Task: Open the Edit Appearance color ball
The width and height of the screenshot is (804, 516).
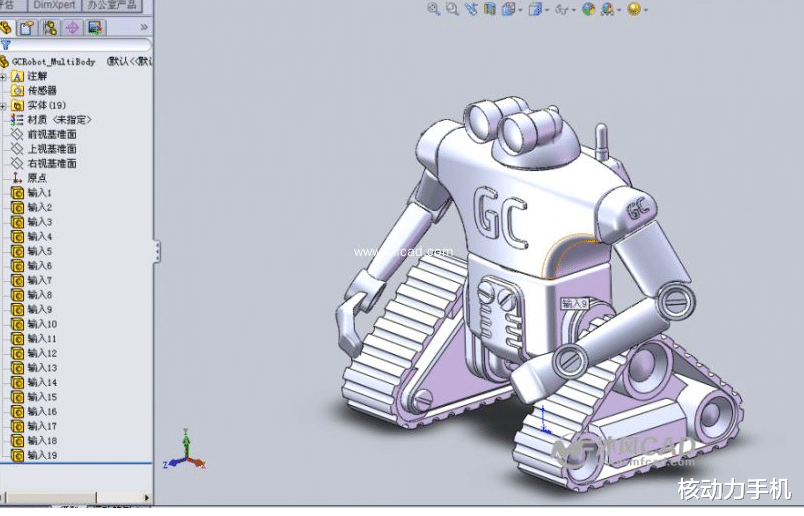Action: pyautogui.click(x=588, y=9)
